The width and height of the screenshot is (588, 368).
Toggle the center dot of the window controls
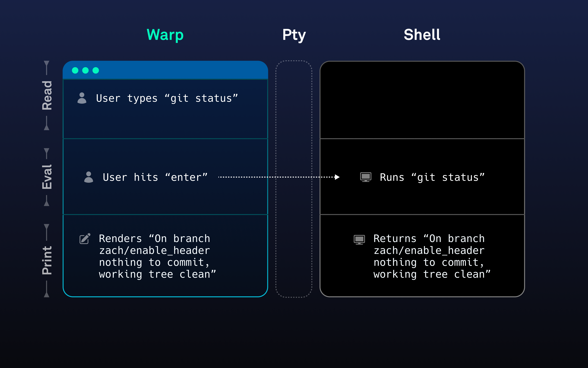point(85,70)
